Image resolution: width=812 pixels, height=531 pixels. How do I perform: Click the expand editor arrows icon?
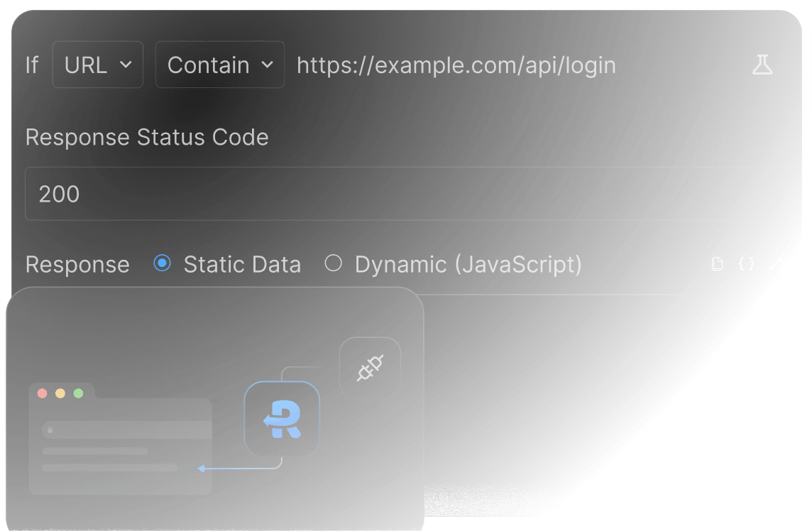coord(775,263)
